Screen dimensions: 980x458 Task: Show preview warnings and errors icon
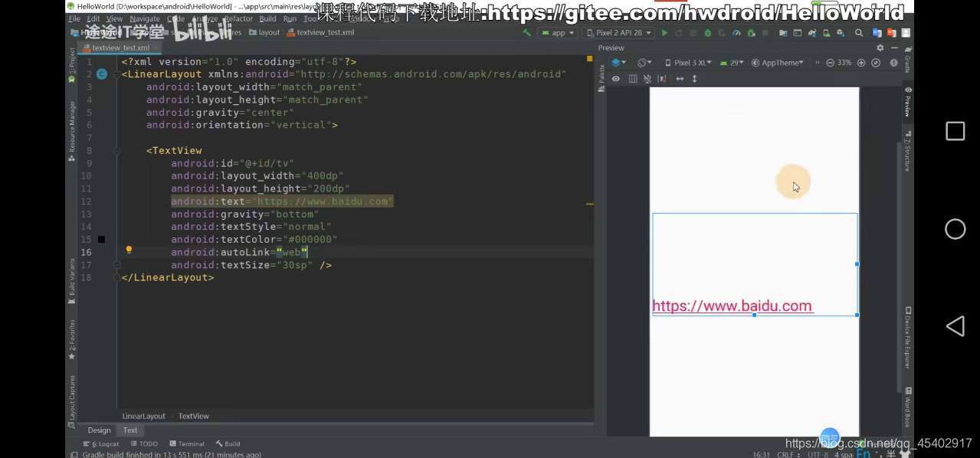pos(893,63)
